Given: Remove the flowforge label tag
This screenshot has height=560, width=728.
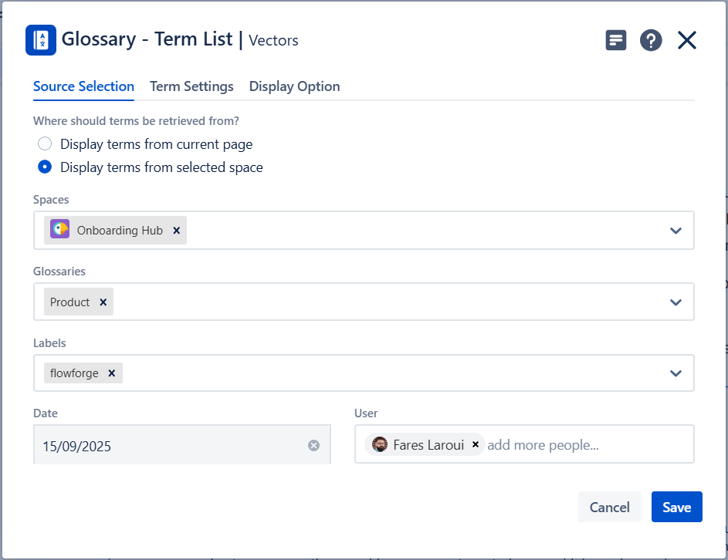Looking at the screenshot, I should [x=111, y=373].
